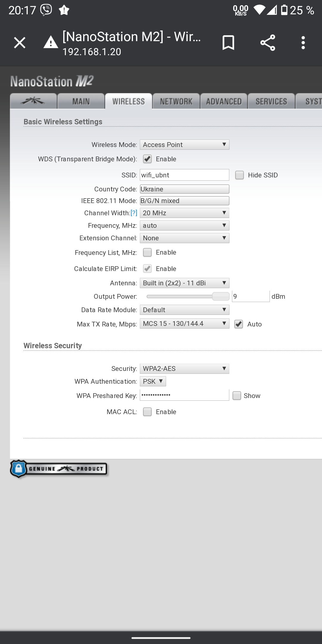This screenshot has width=322, height=644.
Task: Close the browser tab with X icon
Action: pos(20,43)
